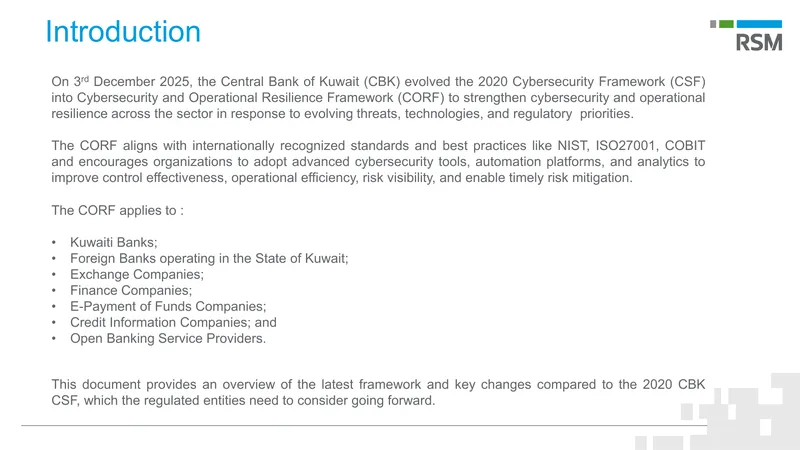This screenshot has height=450, width=800.
Task: Click the blue bar above RSM logo
Action: pos(759,24)
